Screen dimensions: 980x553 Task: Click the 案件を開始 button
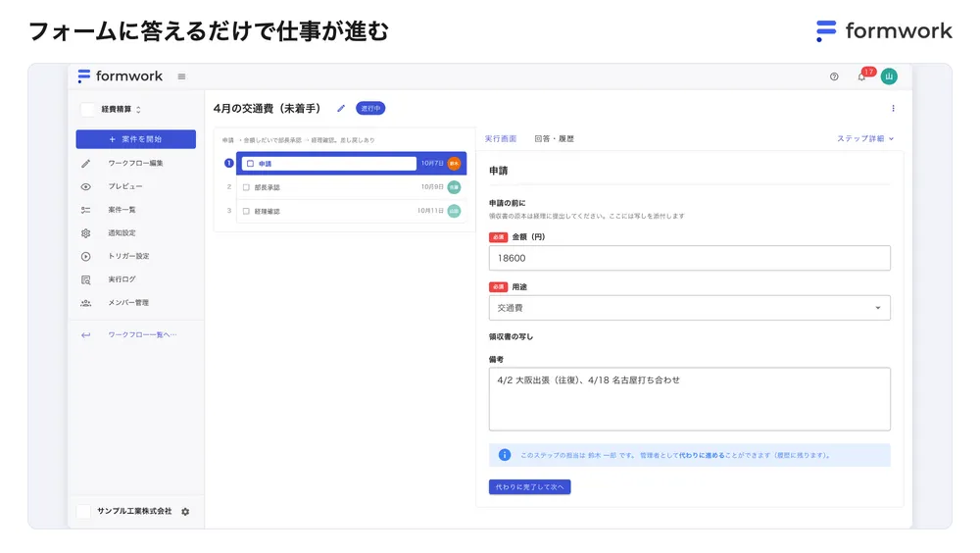[135, 139]
